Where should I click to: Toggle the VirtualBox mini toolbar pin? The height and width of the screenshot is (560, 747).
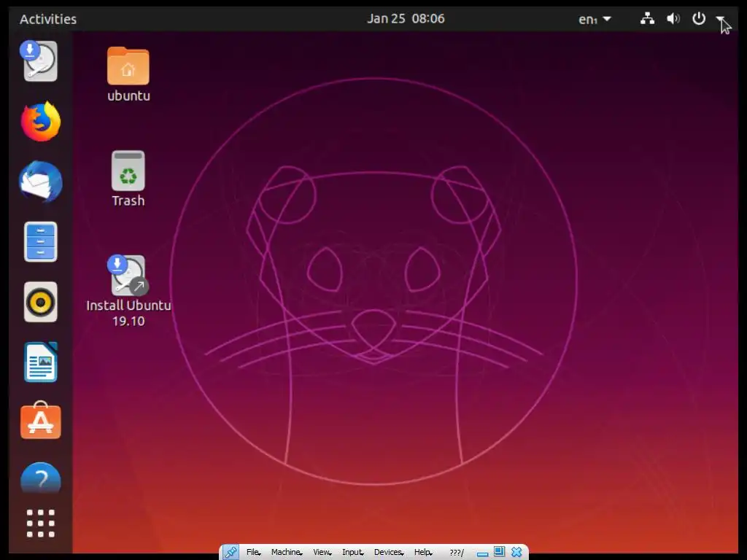pyautogui.click(x=231, y=553)
